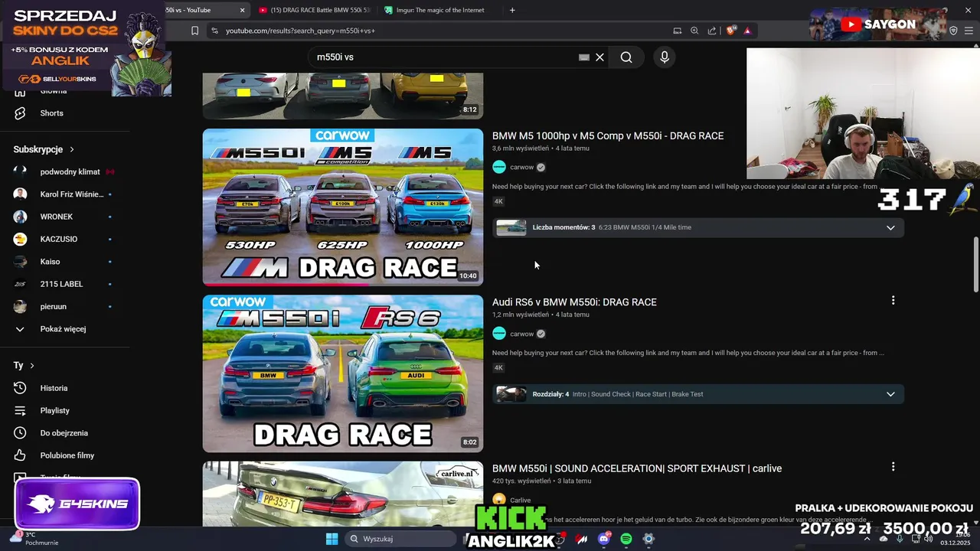This screenshot has width=980, height=551.
Task: Click the share icon in the address bar
Action: [x=712, y=31]
